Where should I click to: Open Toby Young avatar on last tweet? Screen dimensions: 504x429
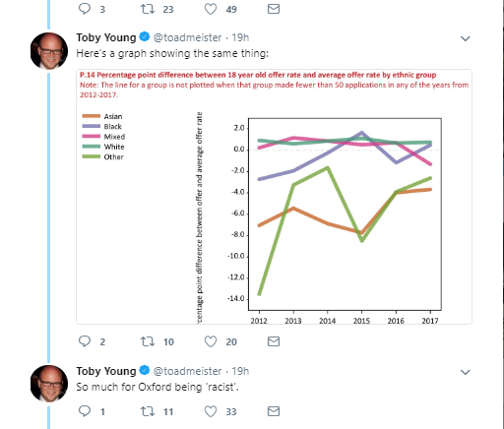pyautogui.click(x=49, y=384)
